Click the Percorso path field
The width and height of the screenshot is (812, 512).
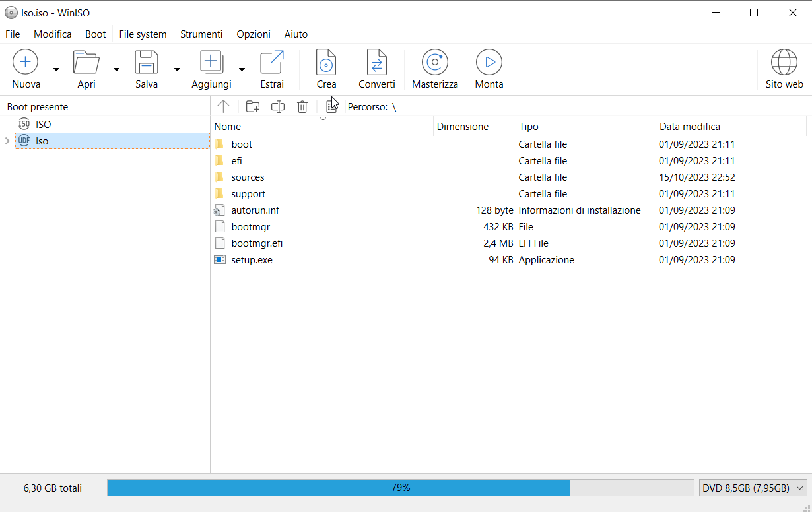372,106
